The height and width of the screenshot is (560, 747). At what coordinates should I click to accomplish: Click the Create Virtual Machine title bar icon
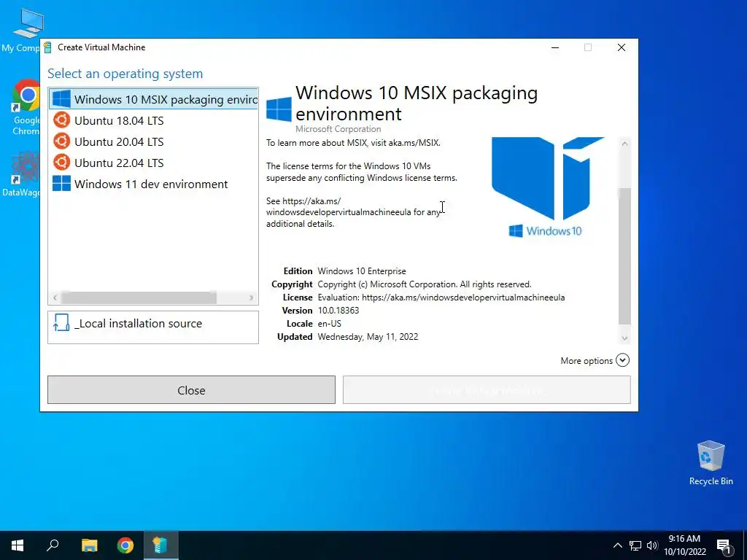tap(47, 47)
